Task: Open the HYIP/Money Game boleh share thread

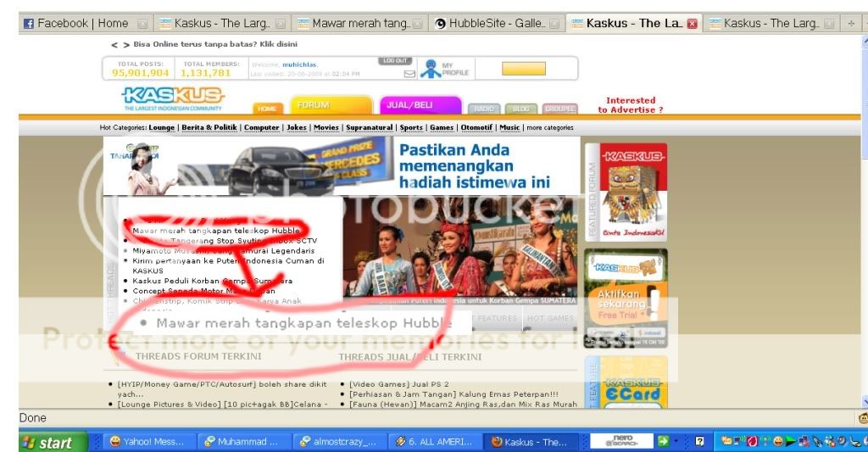Action: click(x=222, y=389)
